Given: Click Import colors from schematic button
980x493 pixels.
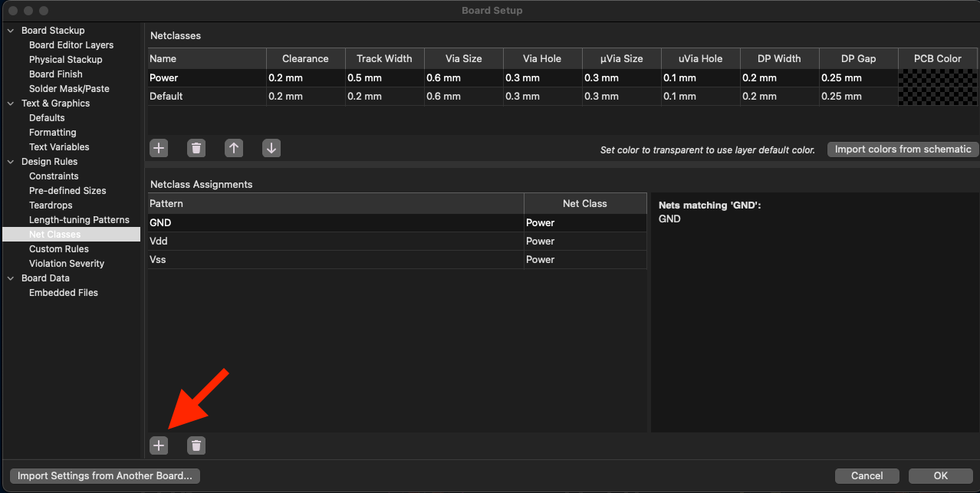Looking at the screenshot, I should tap(903, 150).
